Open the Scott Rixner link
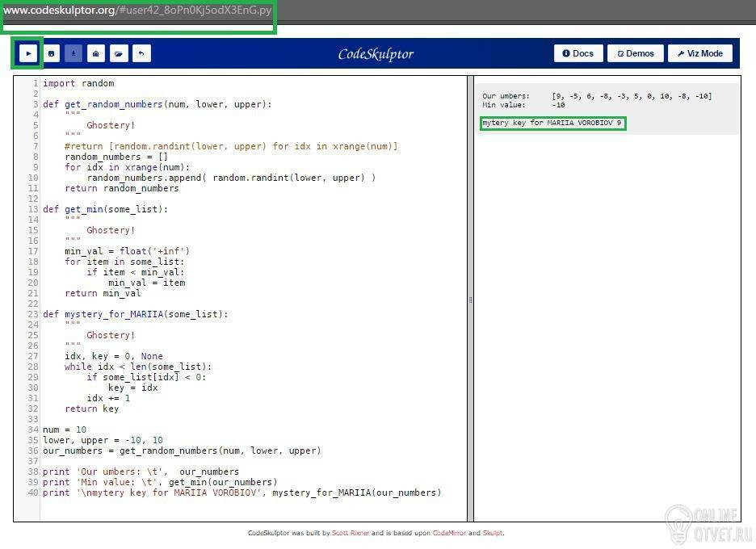 click(x=350, y=533)
